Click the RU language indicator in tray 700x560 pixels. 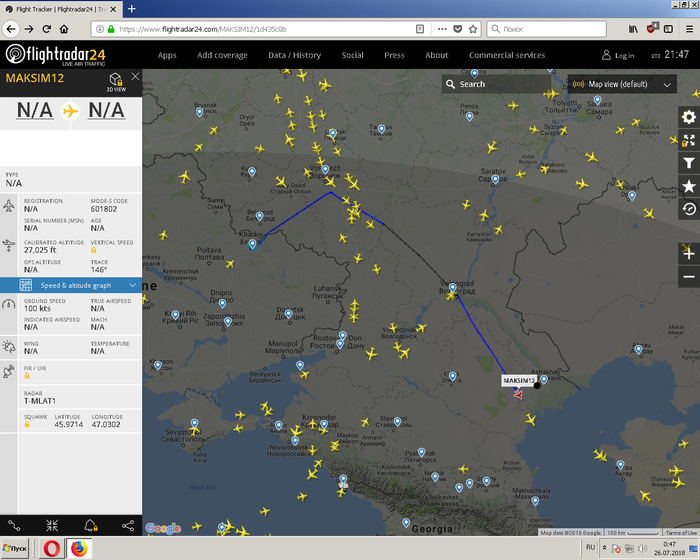click(x=591, y=547)
